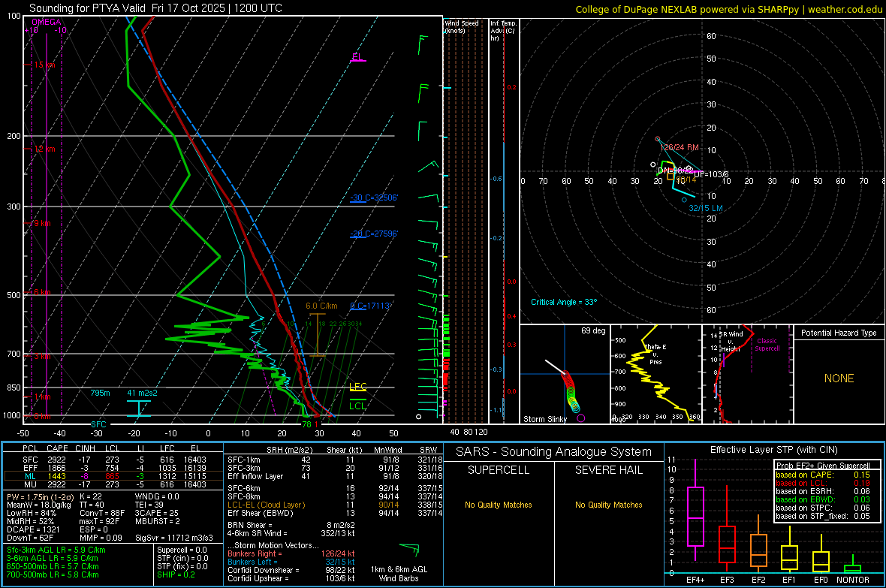Click the '32/15 LM' hodograph label
The width and height of the screenshot is (886, 588).
coord(705,208)
